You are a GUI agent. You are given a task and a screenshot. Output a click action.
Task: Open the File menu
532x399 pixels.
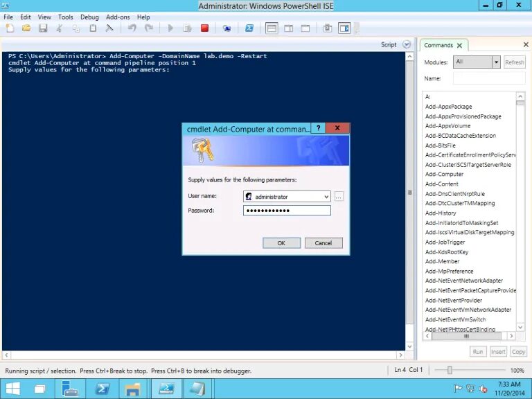8,17
